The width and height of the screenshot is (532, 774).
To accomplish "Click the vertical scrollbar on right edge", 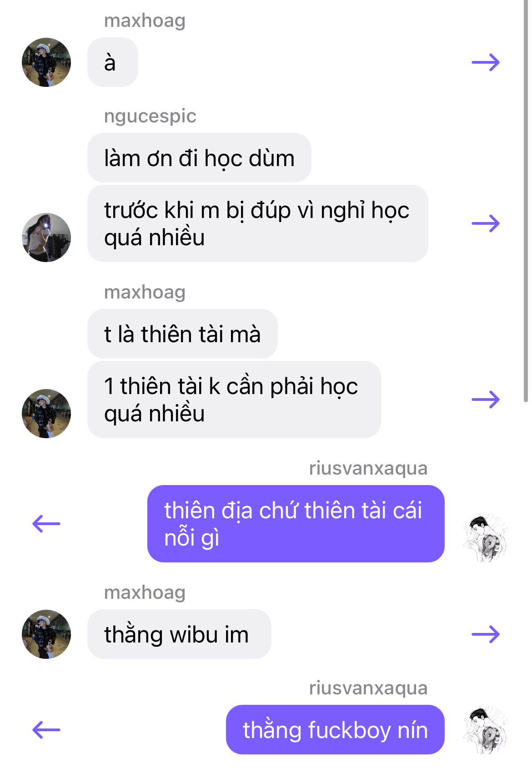I will pos(526,201).
